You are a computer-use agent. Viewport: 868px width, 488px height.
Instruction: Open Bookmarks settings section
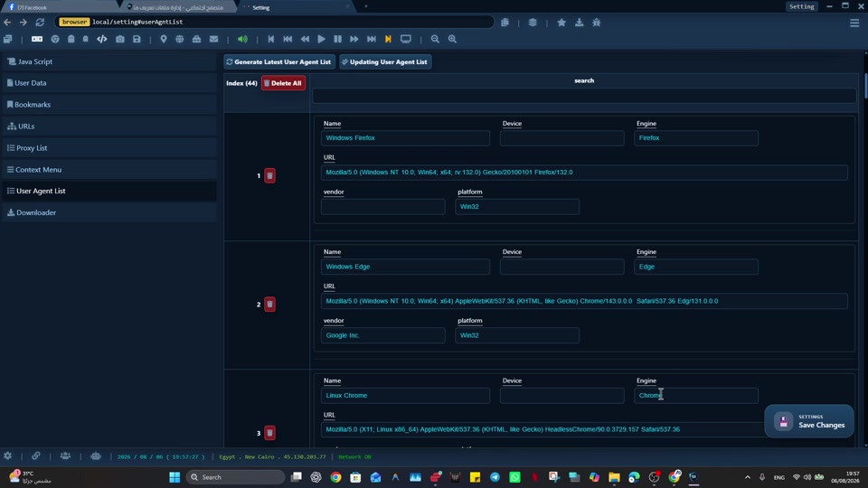point(109,105)
